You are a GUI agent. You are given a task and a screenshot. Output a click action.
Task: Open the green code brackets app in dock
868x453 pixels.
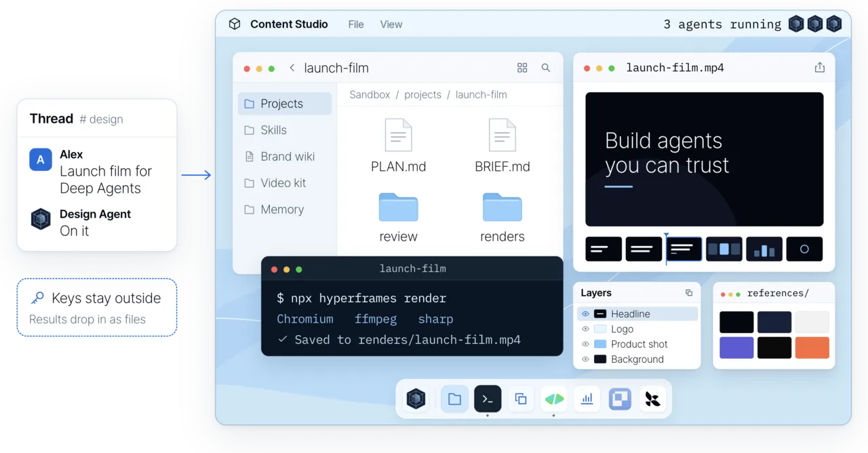(x=554, y=399)
